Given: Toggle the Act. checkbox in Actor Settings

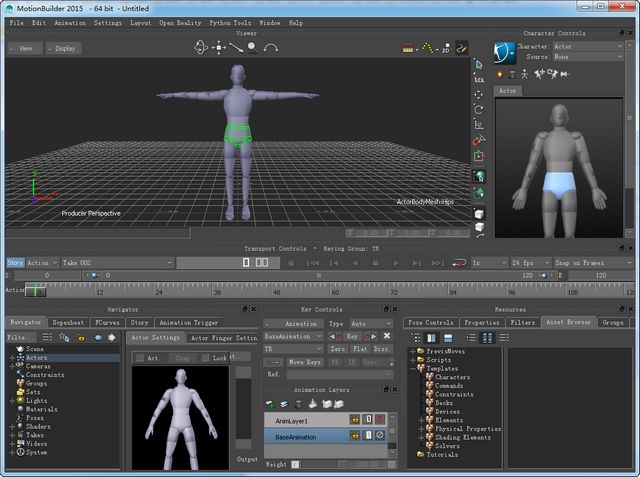Looking at the screenshot, I should click(140, 358).
